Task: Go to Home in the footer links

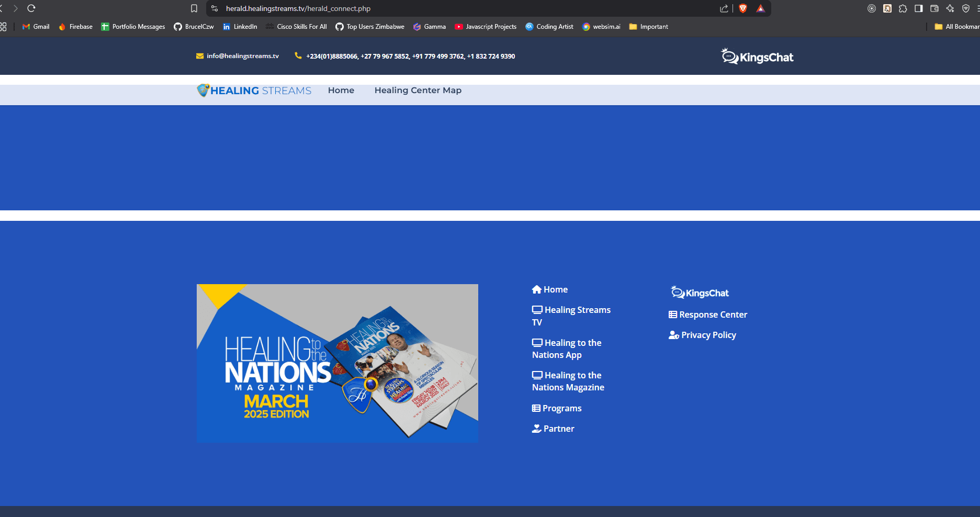Action: coord(550,289)
